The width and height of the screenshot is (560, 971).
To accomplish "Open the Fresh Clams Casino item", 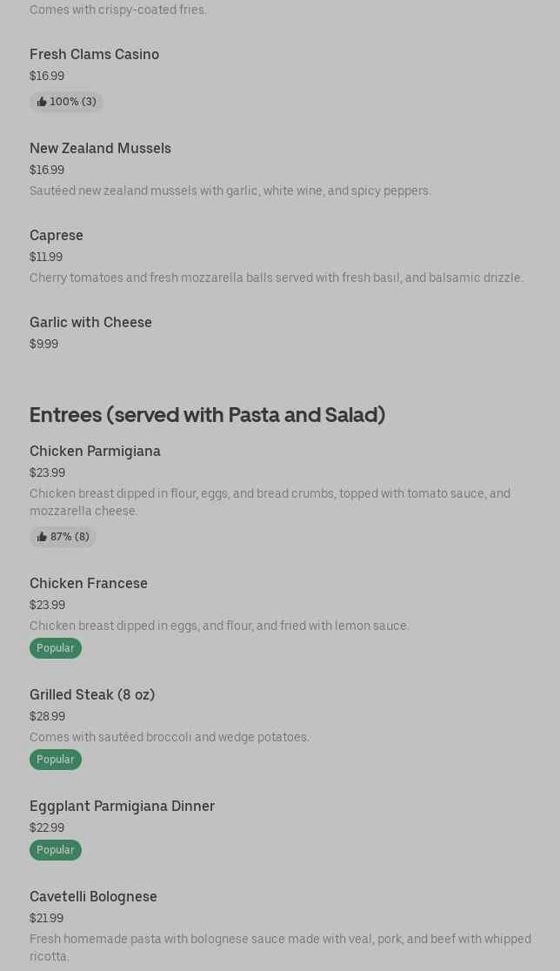I will click(94, 54).
